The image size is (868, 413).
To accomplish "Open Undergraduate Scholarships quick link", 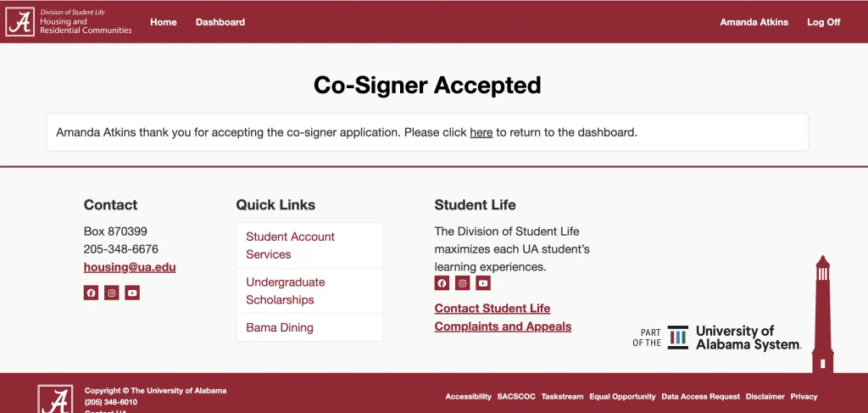I will [286, 291].
